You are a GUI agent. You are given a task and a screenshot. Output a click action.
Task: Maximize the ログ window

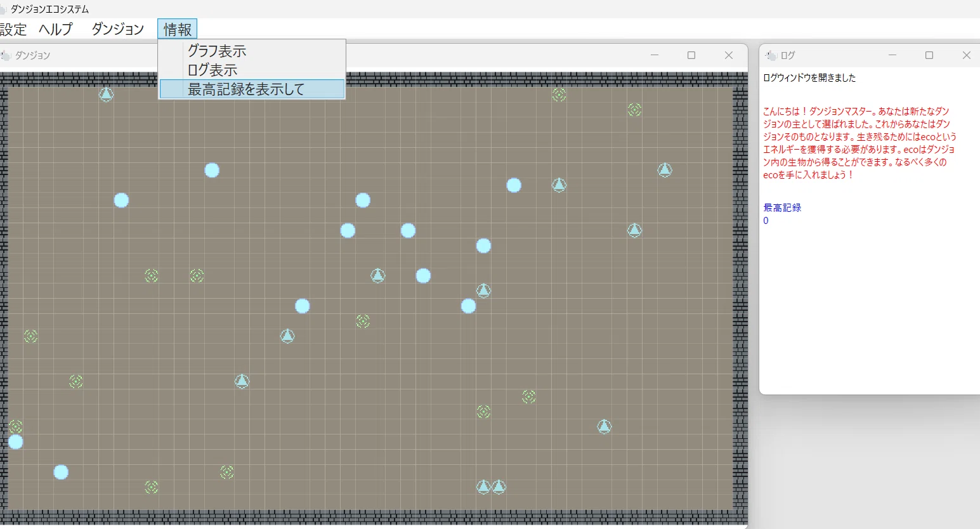point(929,55)
